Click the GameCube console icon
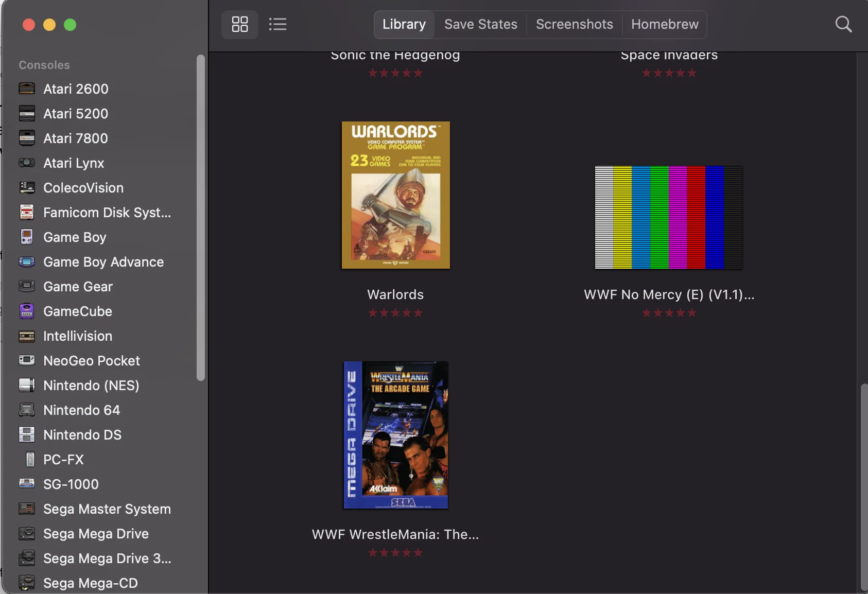868x594 pixels. 27,311
